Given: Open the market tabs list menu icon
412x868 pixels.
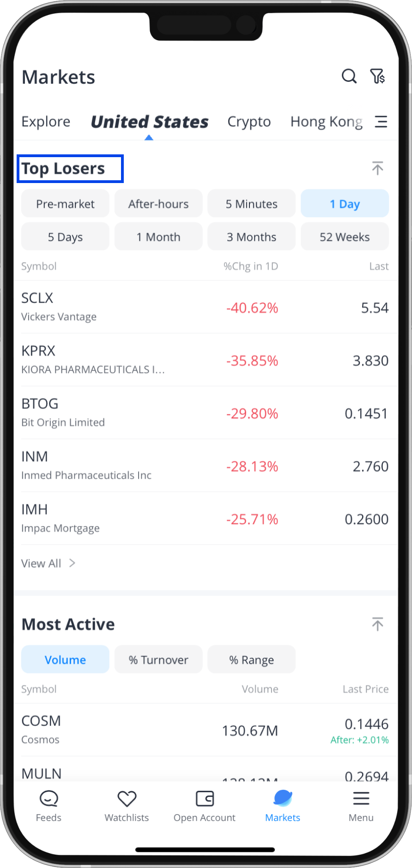Looking at the screenshot, I should point(381,122).
